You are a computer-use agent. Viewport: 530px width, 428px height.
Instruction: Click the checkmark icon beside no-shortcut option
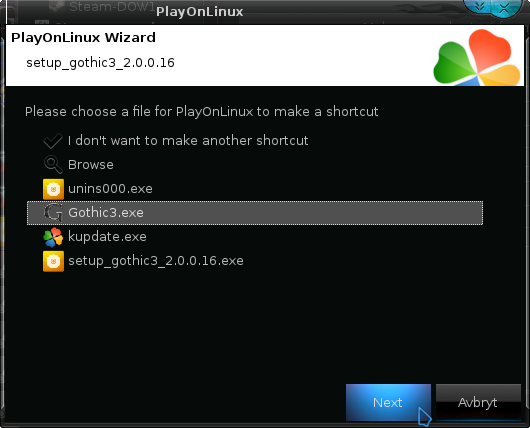click(x=53, y=141)
